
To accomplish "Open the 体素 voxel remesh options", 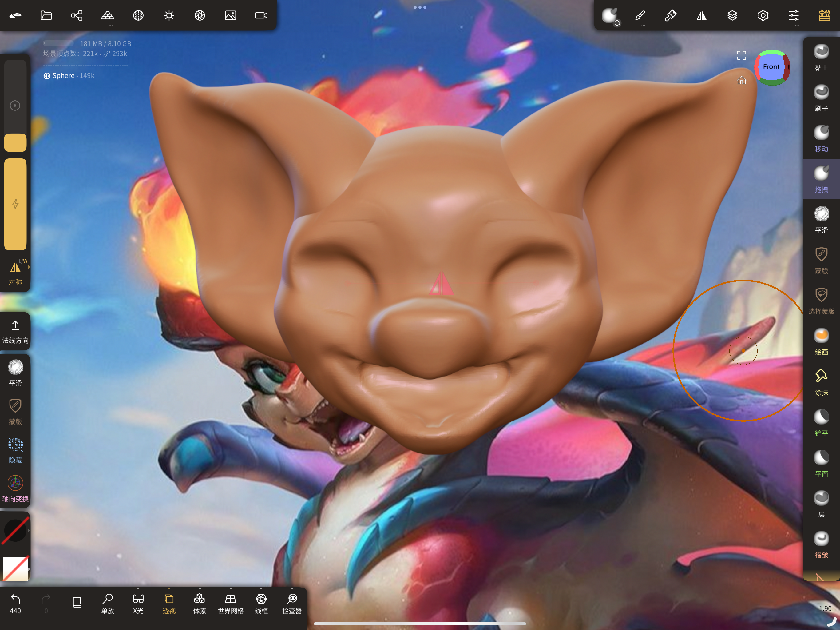I will [200, 604].
